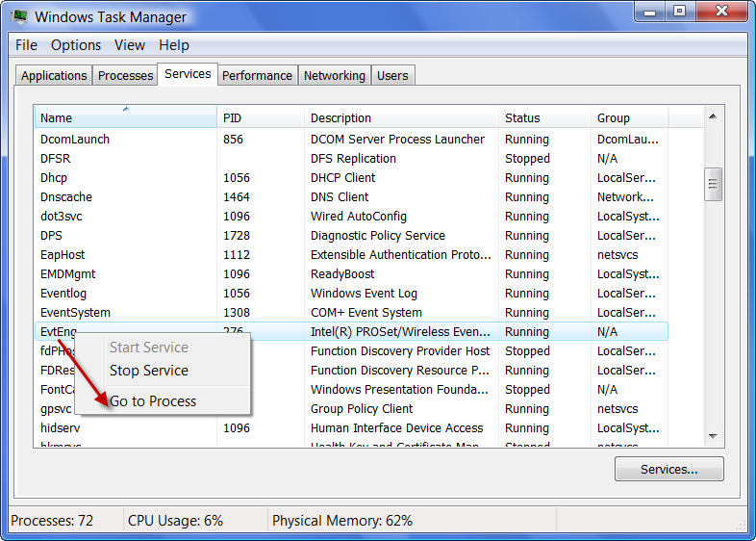Select the DcomLaunch service row
The image size is (756, 541).
(351, 140)
